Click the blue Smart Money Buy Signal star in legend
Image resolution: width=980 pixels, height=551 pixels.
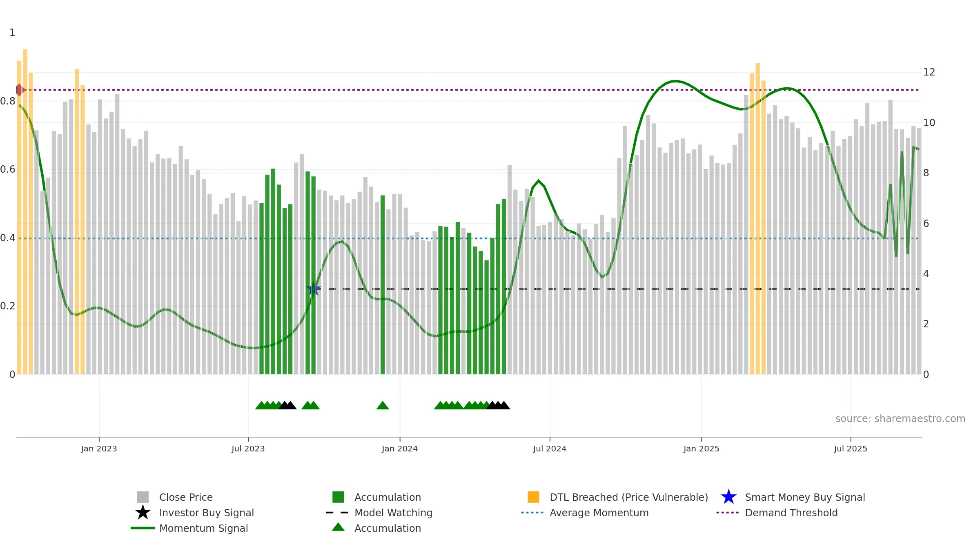pyautogui.click(x=728, y=497)
